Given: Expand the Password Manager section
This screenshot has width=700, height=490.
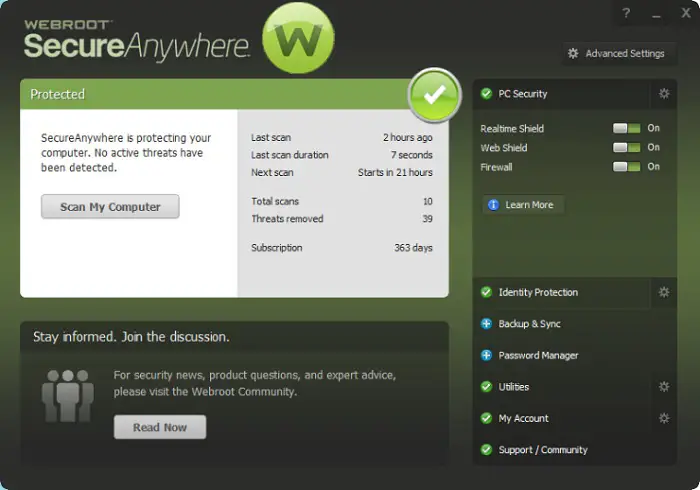Looking at the screenshot, I should 575,355.
